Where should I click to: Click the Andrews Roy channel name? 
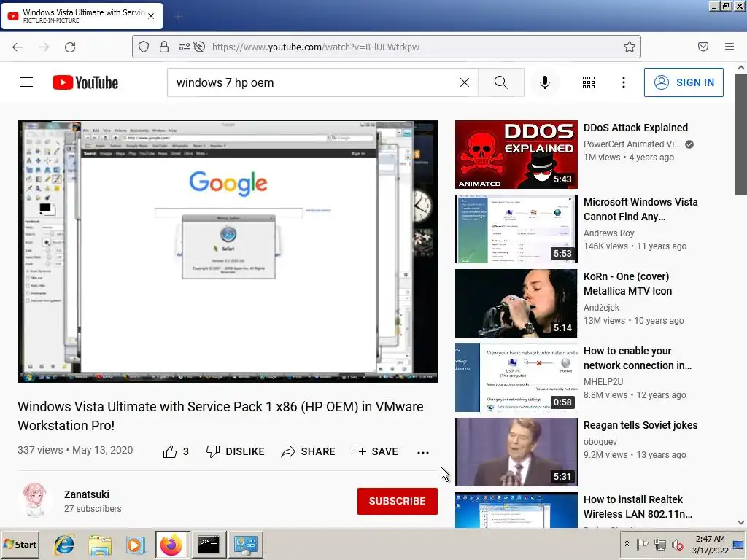(x=609, y=233)
